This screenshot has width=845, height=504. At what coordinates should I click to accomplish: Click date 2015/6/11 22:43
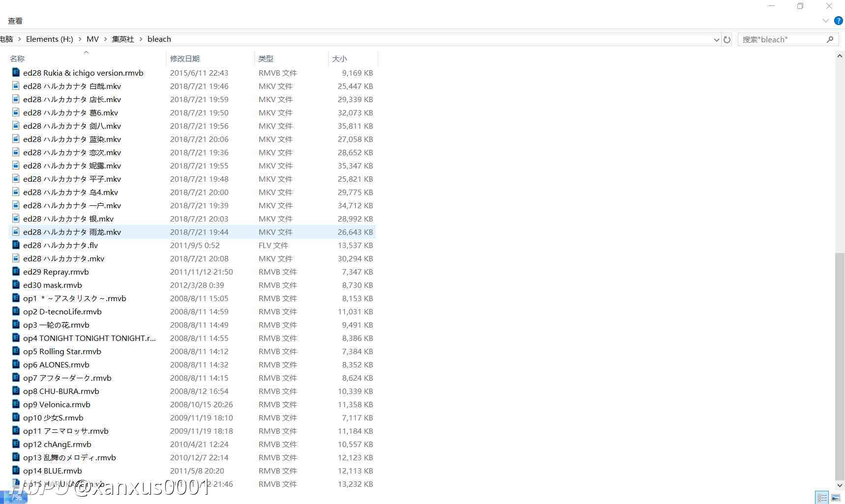point(199,73)
